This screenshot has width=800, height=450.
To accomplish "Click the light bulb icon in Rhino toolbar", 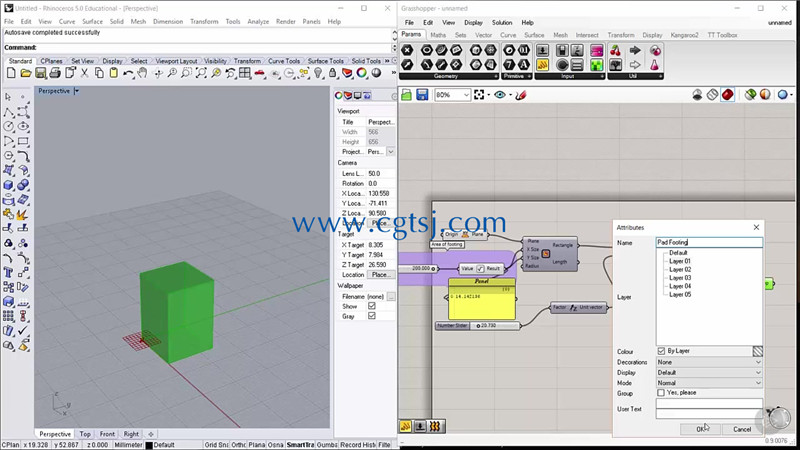I will pos(318,73).
